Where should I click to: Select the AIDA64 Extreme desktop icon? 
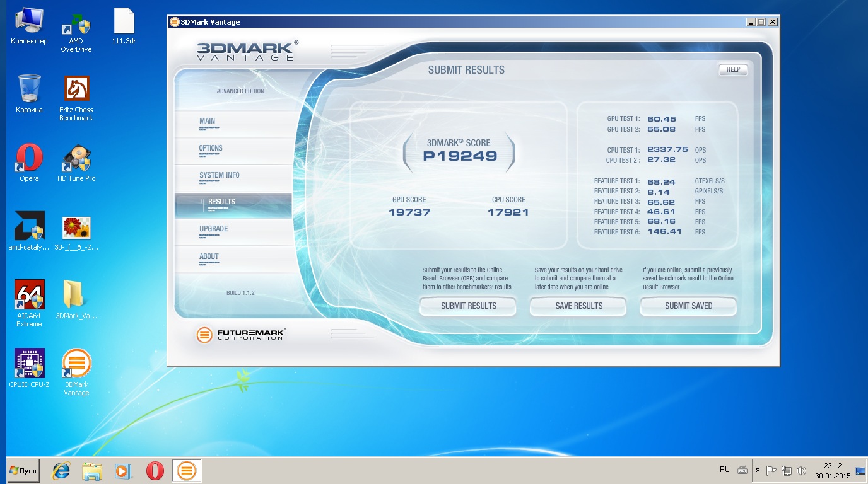(29, 303)
